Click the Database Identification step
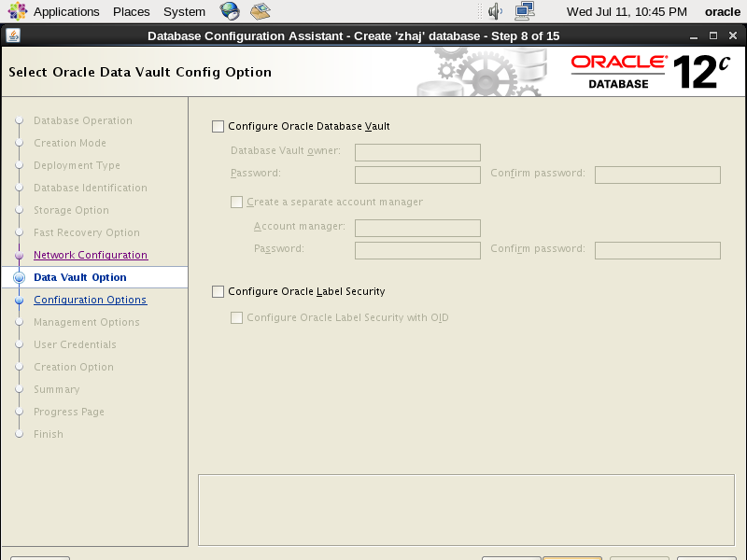This screenshot has width=747, height=560. click(x=91, y=188)
